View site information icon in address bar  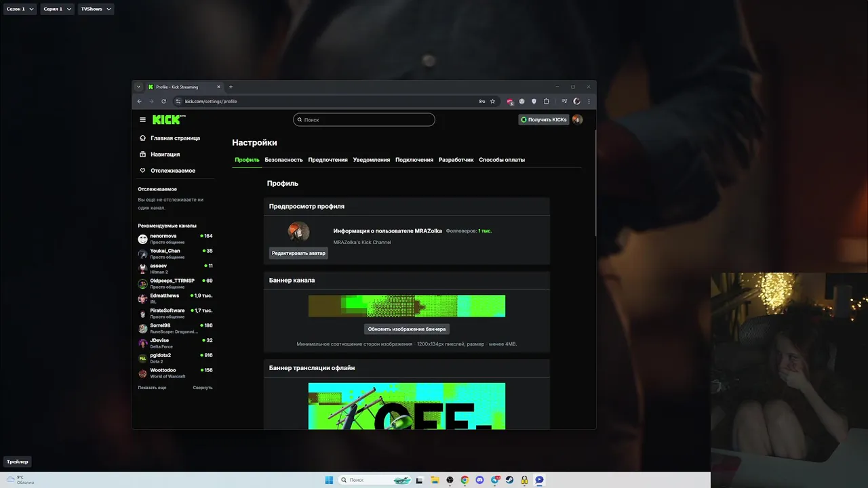click(178, 101)
